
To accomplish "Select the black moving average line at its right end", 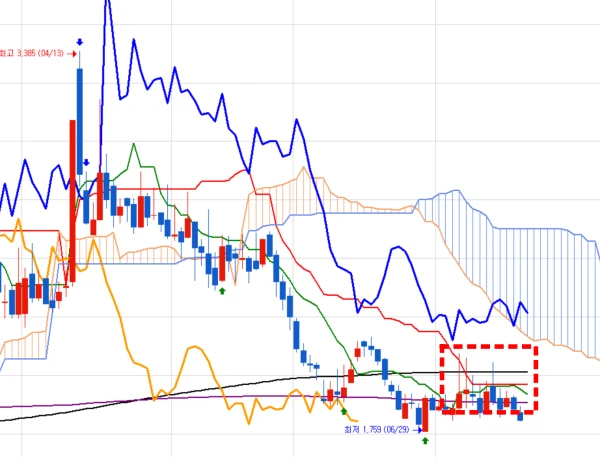I will pyautogui.click(x=524, y=372).
